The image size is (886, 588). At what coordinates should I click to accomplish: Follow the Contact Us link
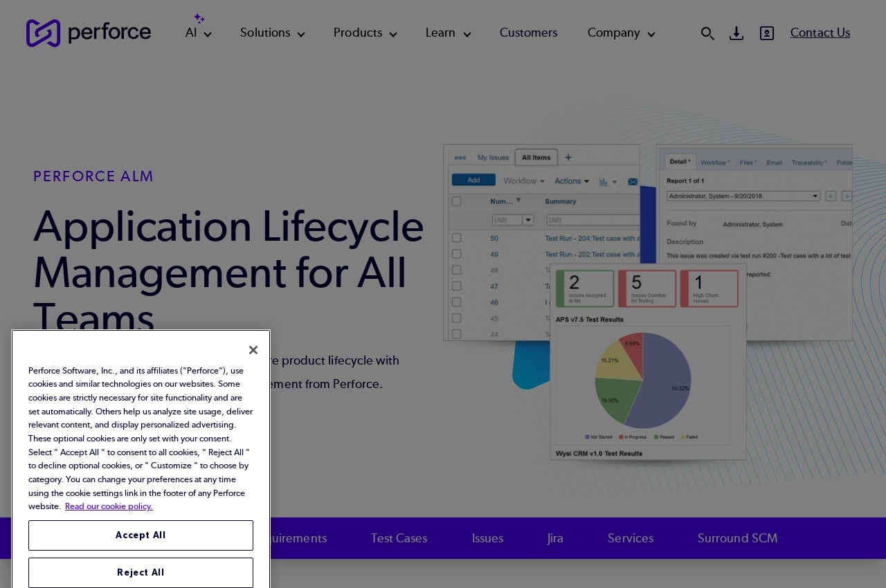(820, 33)
